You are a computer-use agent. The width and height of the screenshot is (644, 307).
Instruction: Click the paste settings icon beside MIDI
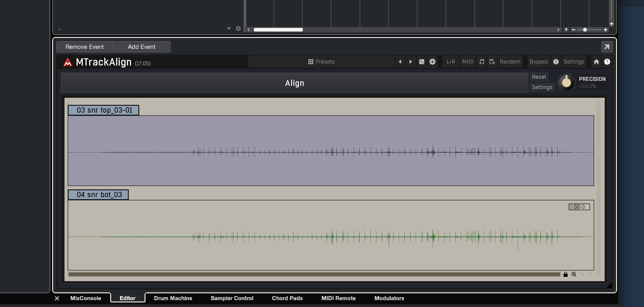click(x=481, y=62)
